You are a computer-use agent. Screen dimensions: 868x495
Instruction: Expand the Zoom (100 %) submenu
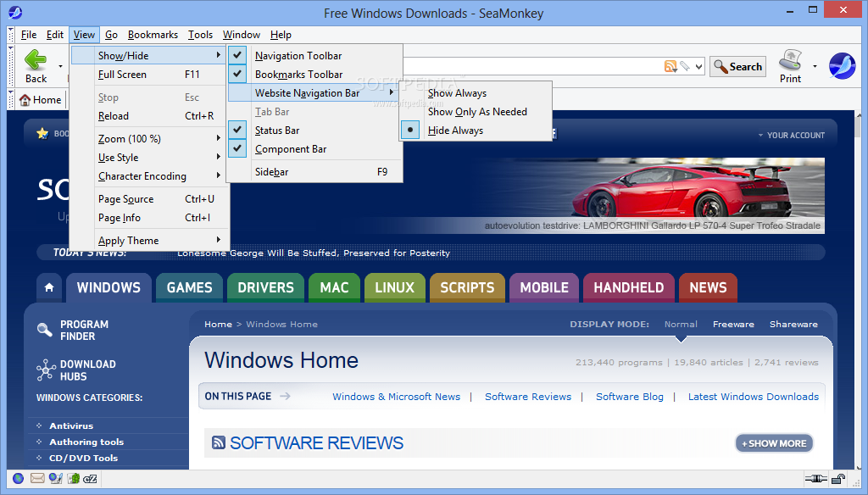pyautogui.click(x=148, y=138)
